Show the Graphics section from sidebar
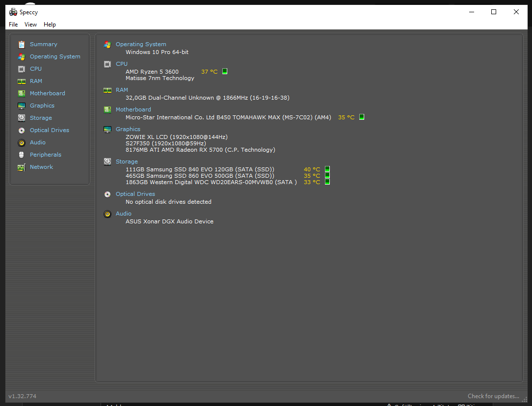Image resolution: width=532 pixels, height=406 pixels. coord(42,106)
